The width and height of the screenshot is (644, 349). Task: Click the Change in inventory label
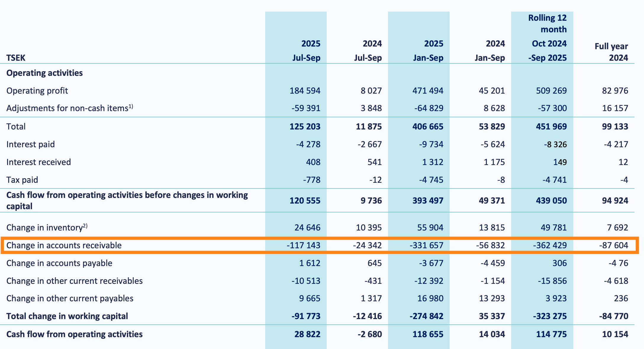pyautogui.click(x=47, y=228)
